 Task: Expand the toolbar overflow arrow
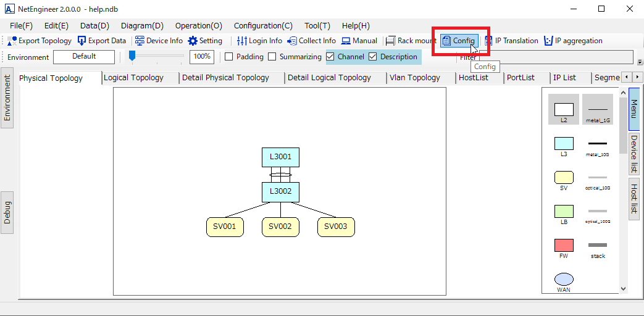(x=640, y=62)
